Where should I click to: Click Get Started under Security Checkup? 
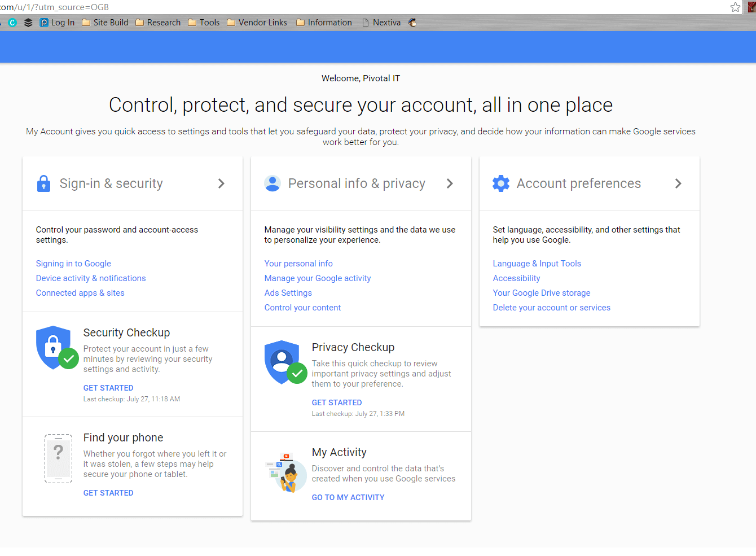[108, 388]
